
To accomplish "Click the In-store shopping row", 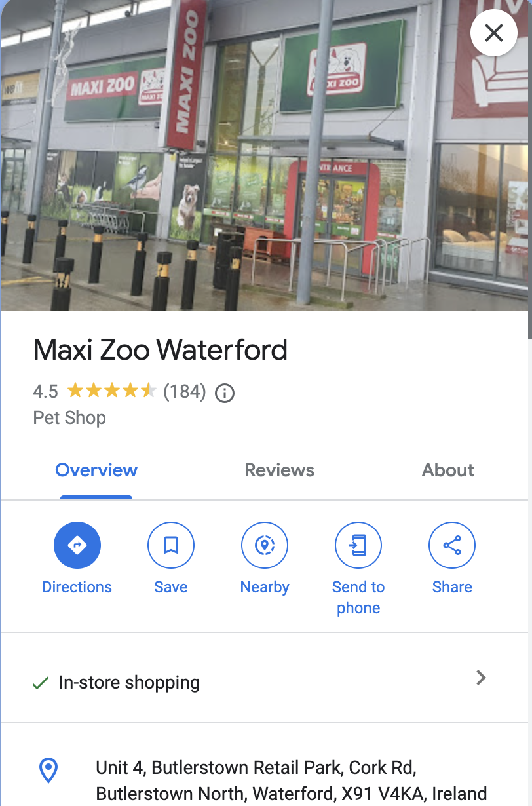I will [264, 678].
